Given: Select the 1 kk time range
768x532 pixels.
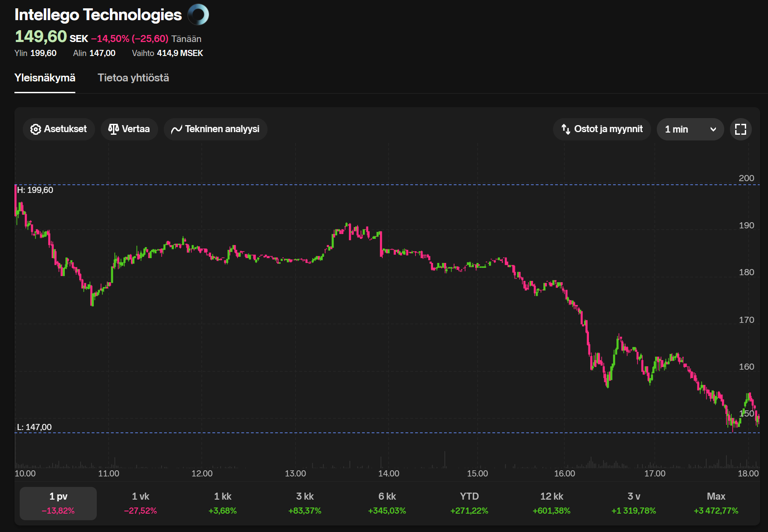Looking at the screenshot, I should click(x=222, y=503).
